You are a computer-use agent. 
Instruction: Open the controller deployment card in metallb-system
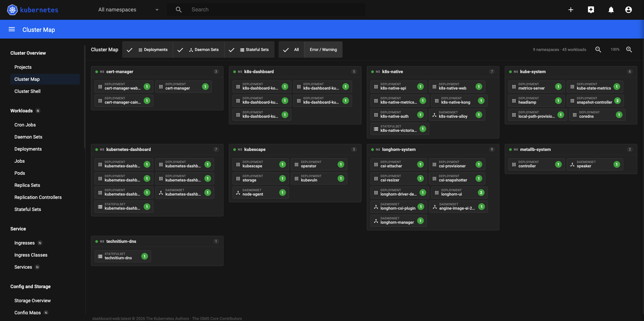point(536,164)
